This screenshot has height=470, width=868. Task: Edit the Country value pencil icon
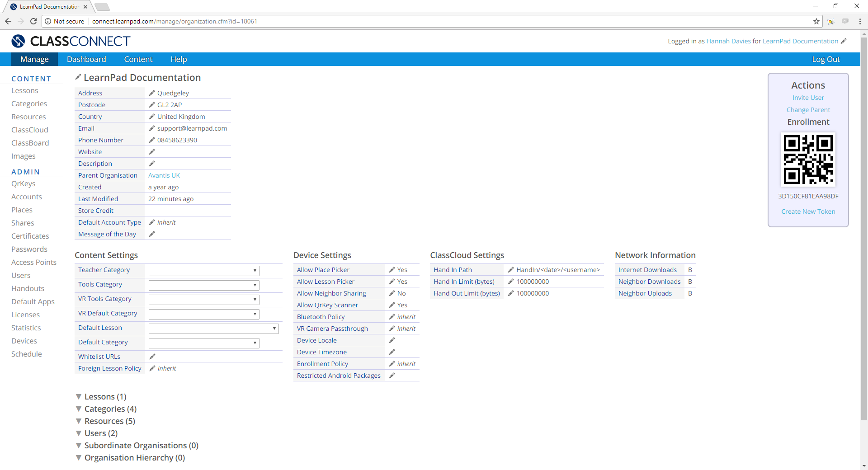[x=152, y=117]
